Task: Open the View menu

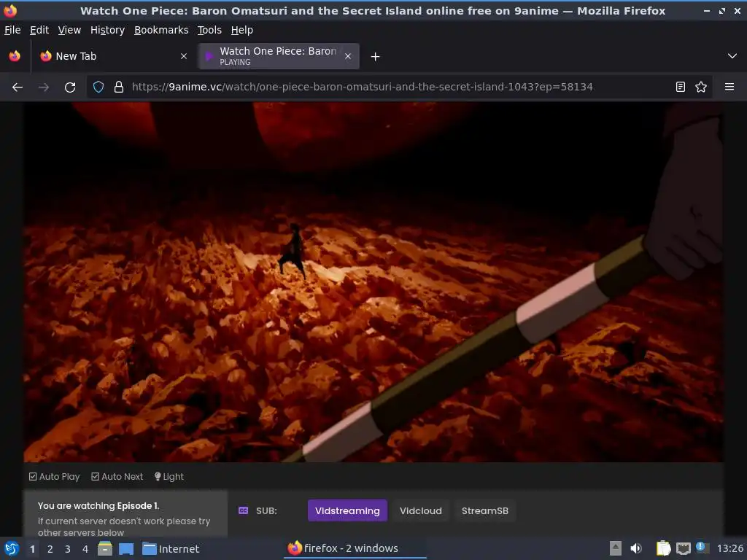Action: click(x=69, y=30)
